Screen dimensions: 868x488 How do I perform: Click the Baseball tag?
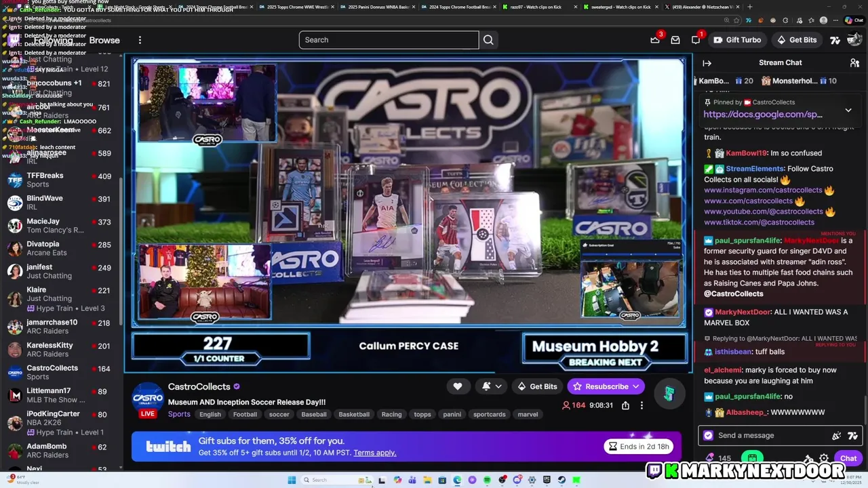point(314,414)
